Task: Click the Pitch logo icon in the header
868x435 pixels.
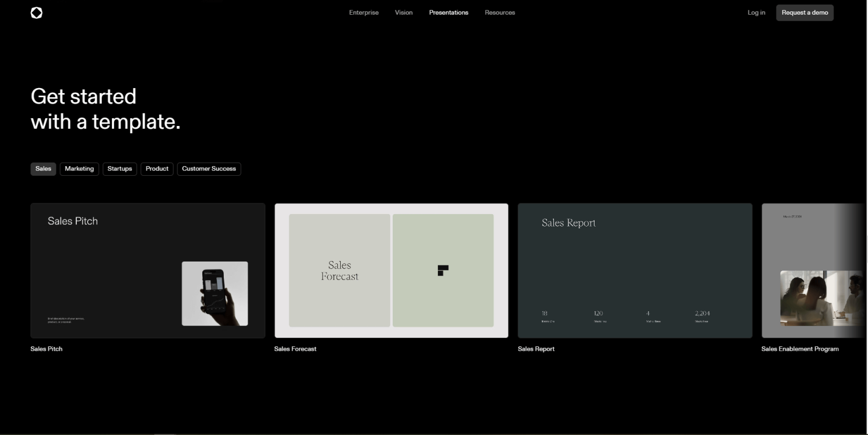Action: tap(37, 12)
